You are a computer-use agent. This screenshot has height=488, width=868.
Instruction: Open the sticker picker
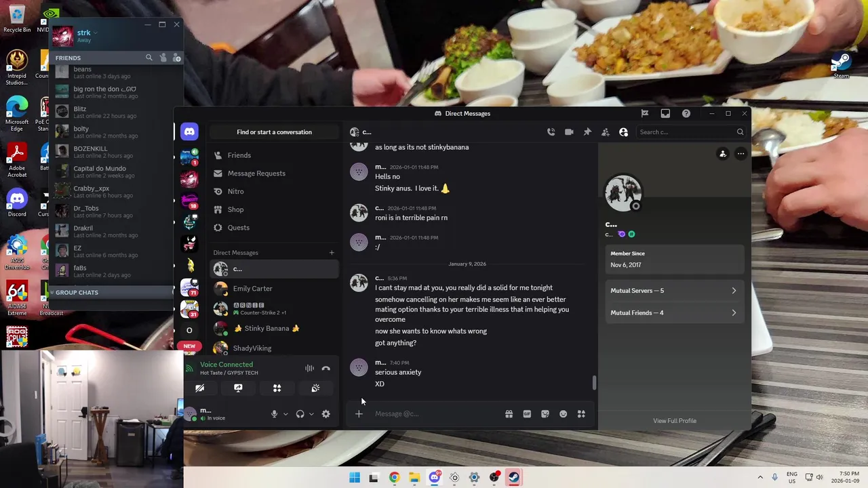pos(545,414)
